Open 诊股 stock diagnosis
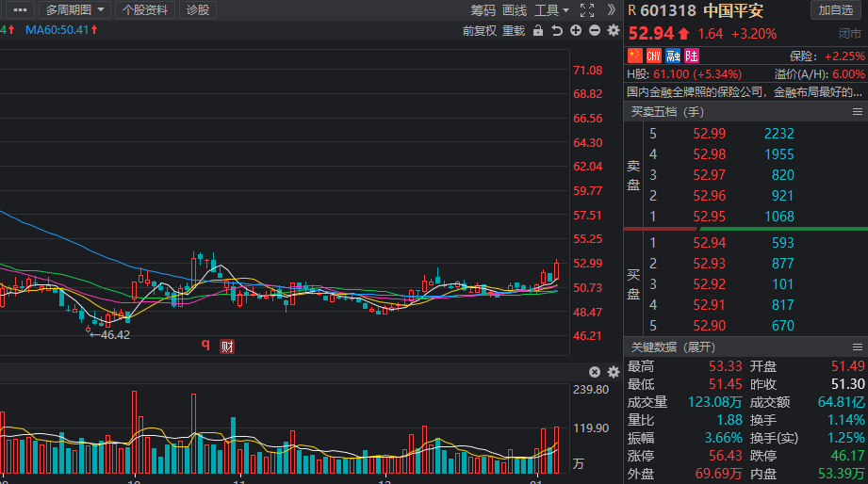 pos(198,10)
